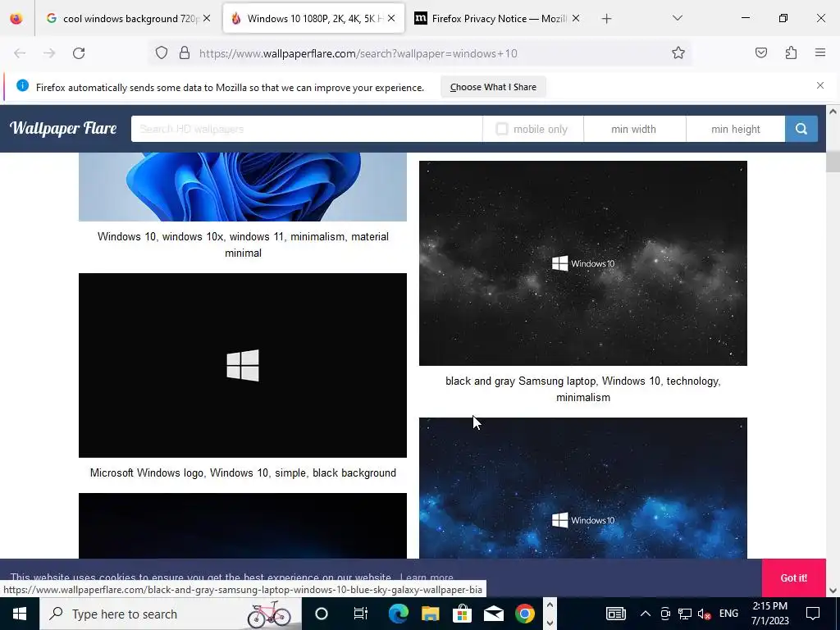Go forward with the forward arrow

click(x=49, y=53)
